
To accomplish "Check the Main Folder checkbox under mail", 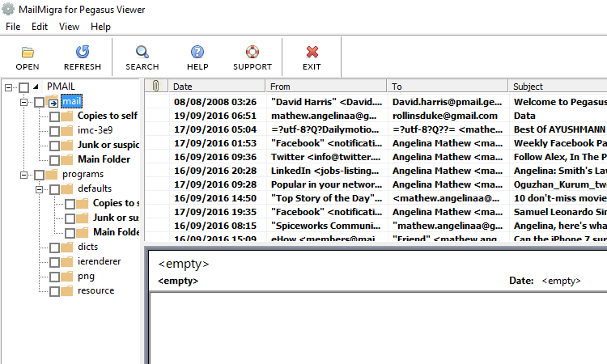I will (54, 160).
